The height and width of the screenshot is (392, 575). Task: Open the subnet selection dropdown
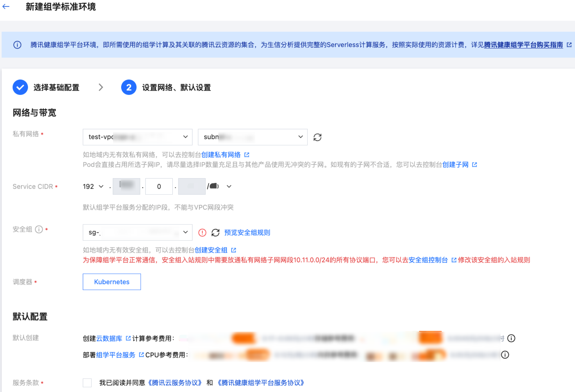coord(252,137)
